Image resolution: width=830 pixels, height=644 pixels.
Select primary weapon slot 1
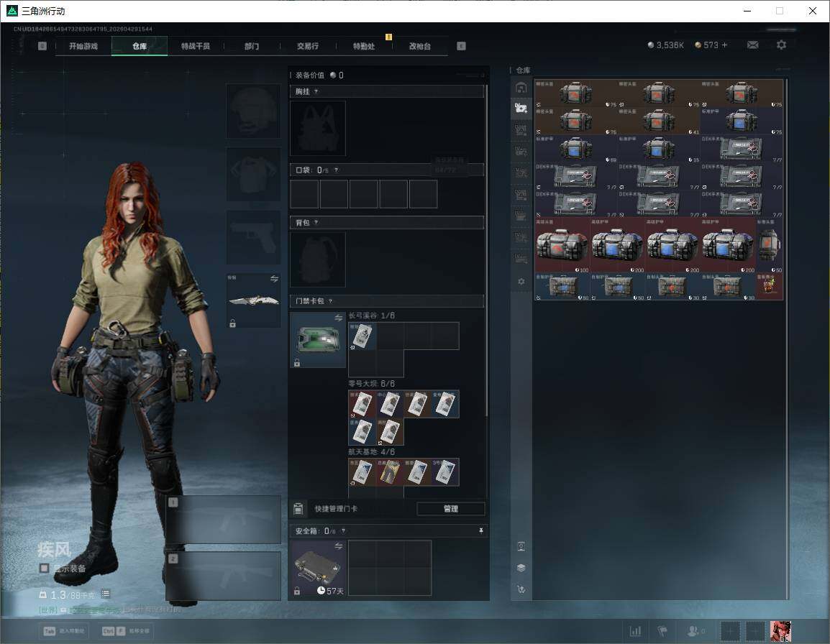224,519
